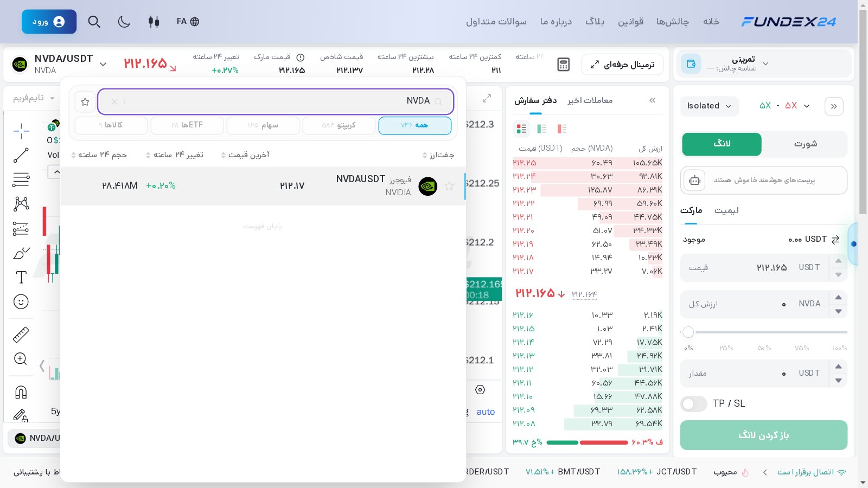
Task: Select the pattern drawing tool
Action: (x=21, y=204)
